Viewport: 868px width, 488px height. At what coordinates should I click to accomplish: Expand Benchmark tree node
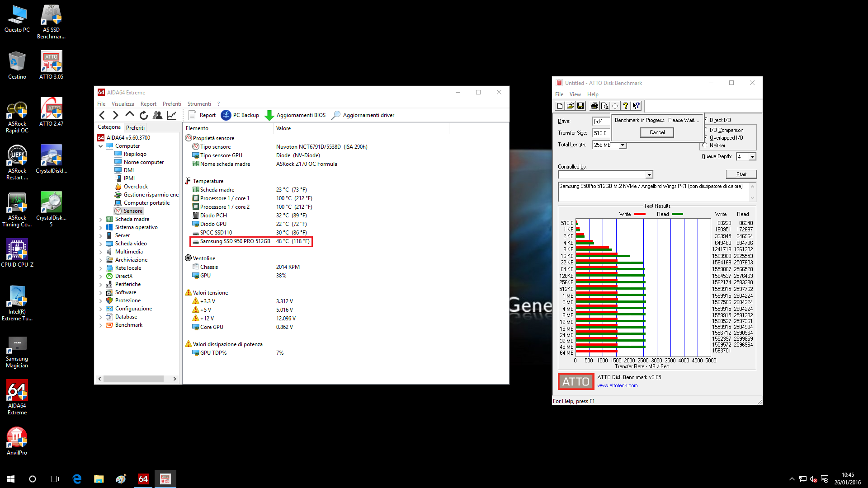coord(100,325)
